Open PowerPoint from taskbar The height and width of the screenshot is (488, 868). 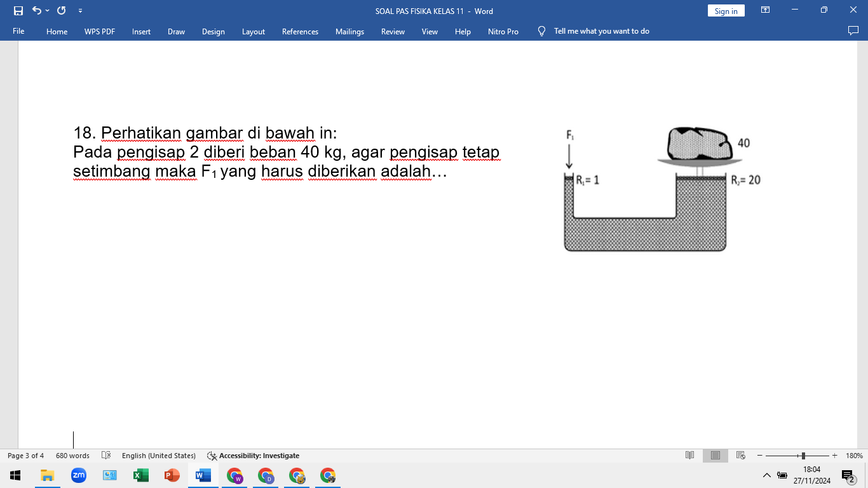pos(172,475)
